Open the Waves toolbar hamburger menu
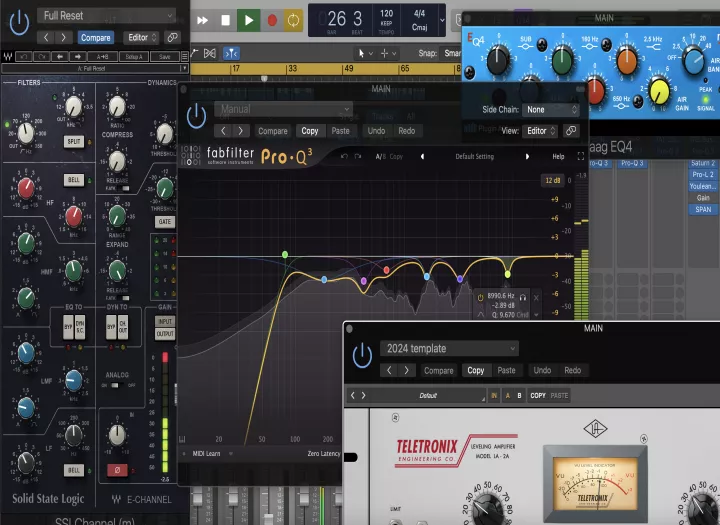This screenshot has width=720, height=525. point(185,56)
